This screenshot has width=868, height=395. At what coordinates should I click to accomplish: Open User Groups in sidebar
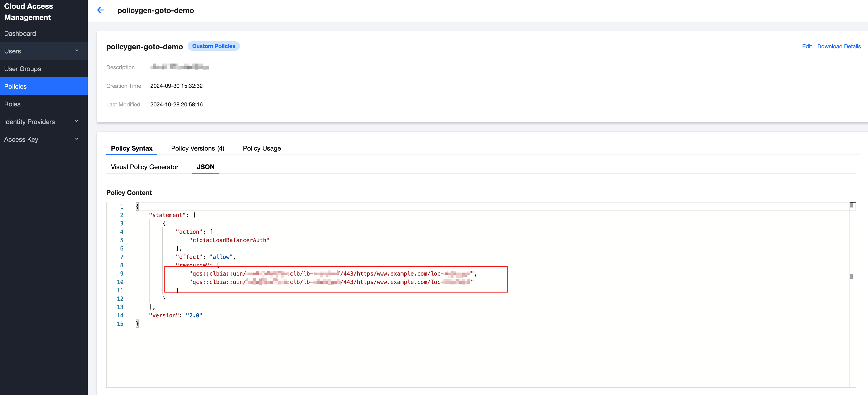[x=23, y=69]
